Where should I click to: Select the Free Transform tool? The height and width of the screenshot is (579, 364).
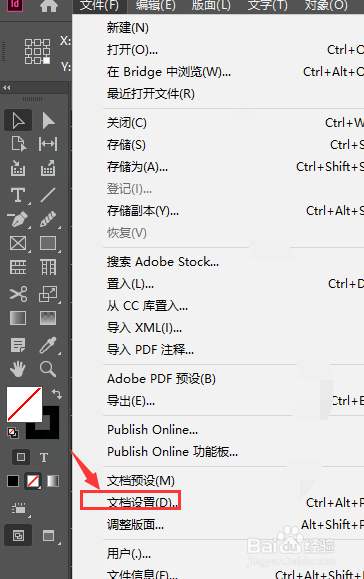(48, 294)
